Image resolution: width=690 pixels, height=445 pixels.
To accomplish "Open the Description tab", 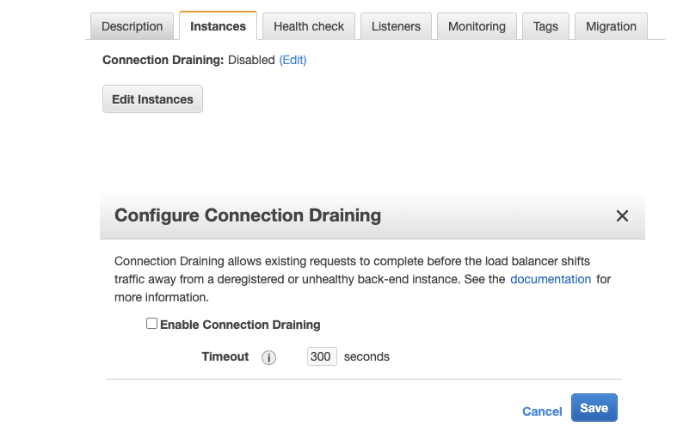I will tap(132, 26).
